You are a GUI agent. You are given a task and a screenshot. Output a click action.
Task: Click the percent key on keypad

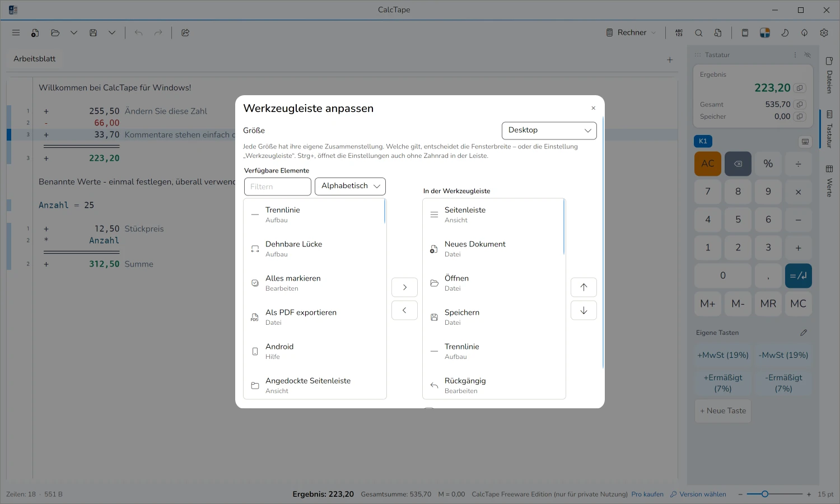click(x=768, y=164)
